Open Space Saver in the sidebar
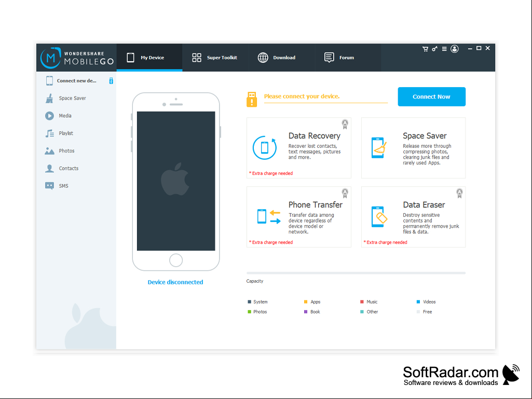This screenshot has width=532, height=399. (76, 99)
